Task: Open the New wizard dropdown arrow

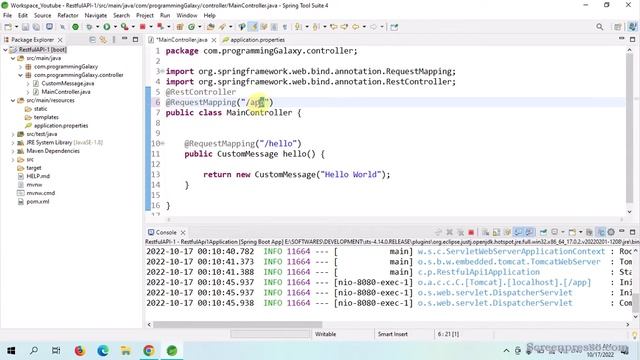Action: click(x=16, y=27)
